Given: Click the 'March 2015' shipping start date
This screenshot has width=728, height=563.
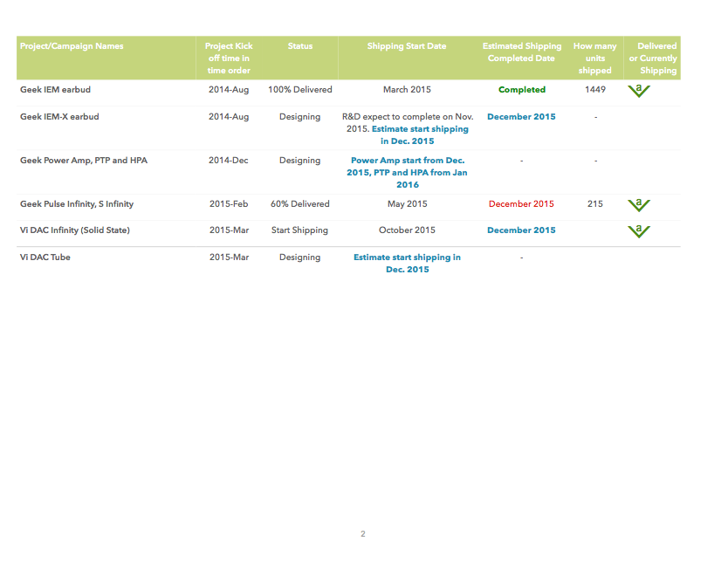Looking at the screenshot, I should point(407,90).
